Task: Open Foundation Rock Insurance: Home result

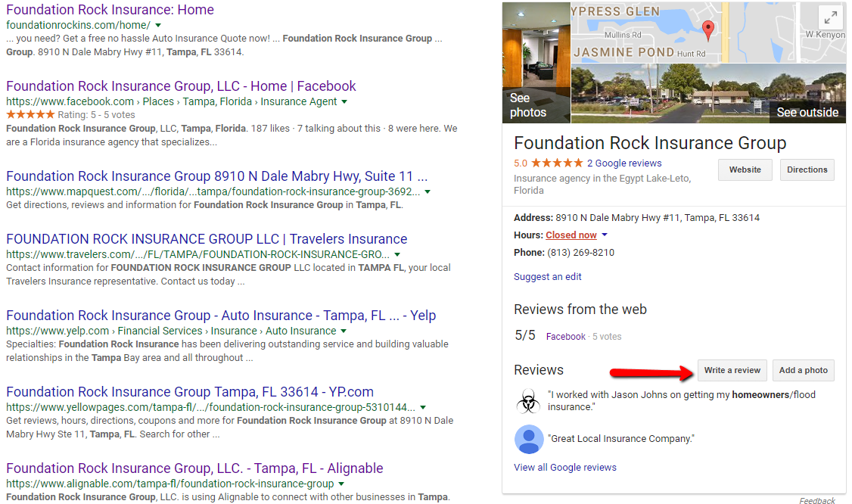Action: pyautogui.click(x=110, y=10)
